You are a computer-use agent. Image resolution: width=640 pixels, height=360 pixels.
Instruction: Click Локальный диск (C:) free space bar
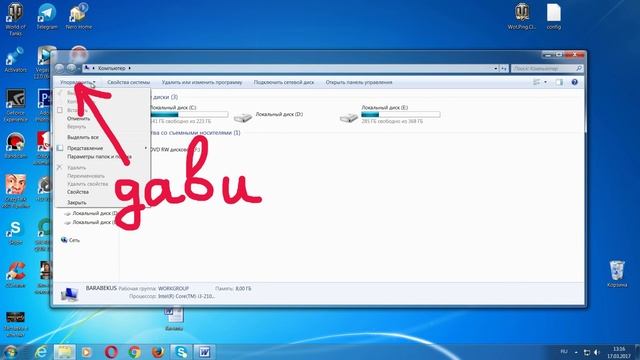(x=189, y=115)
